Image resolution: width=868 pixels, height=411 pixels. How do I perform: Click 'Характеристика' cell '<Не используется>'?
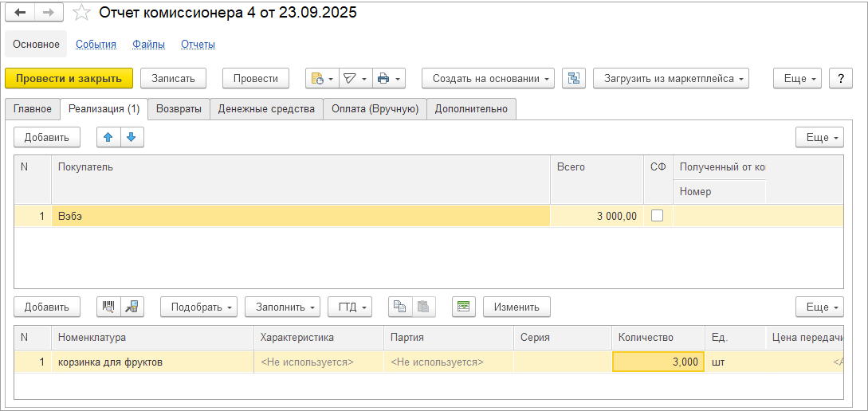[x=318, y=362]
